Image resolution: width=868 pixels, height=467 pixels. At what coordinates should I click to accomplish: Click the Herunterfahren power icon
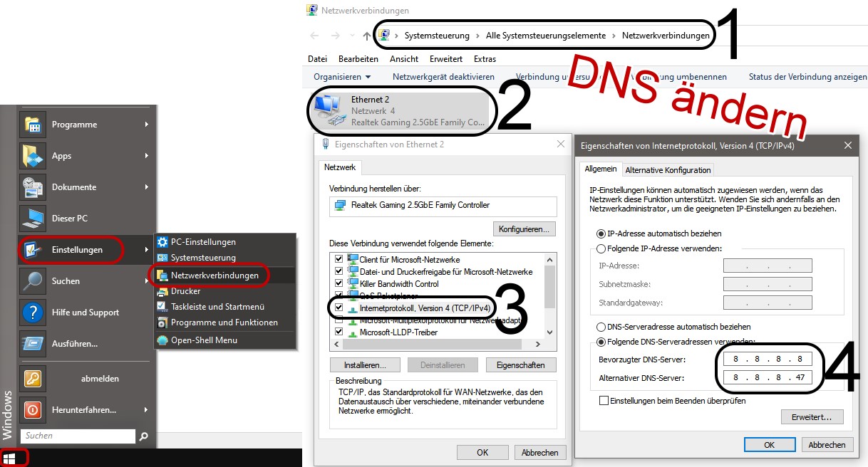33,410
